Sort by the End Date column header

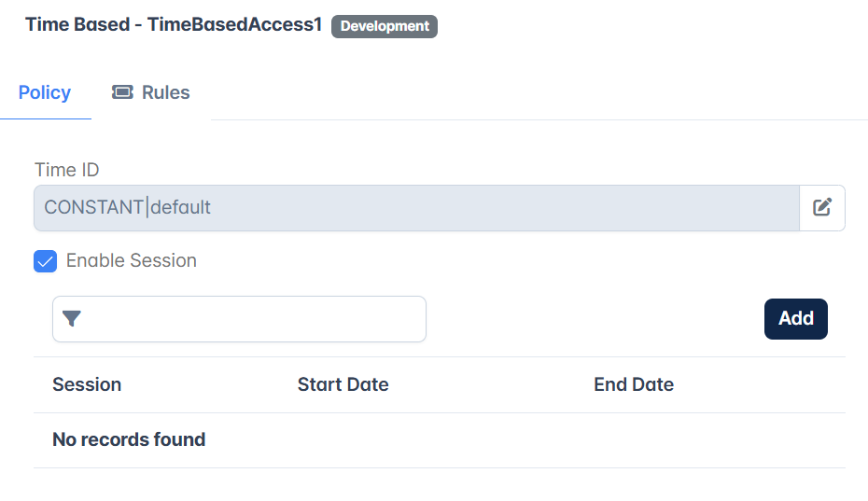[x=634, y=384]
